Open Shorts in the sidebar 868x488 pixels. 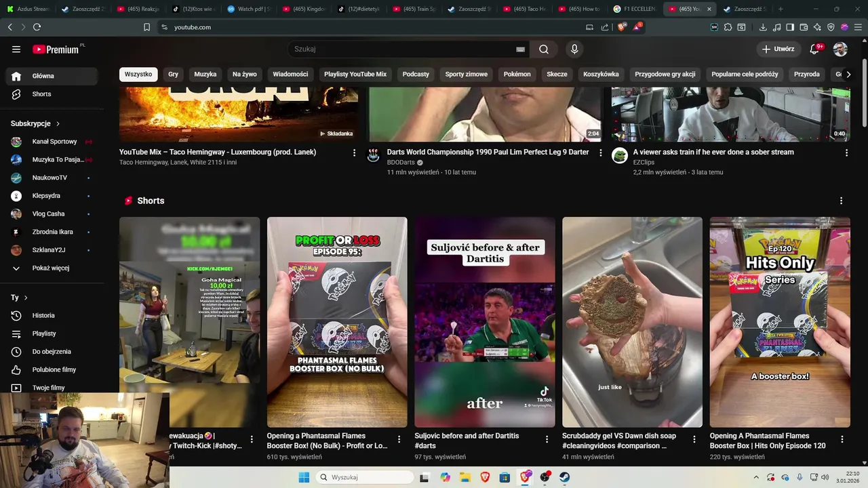coord(52,94)
